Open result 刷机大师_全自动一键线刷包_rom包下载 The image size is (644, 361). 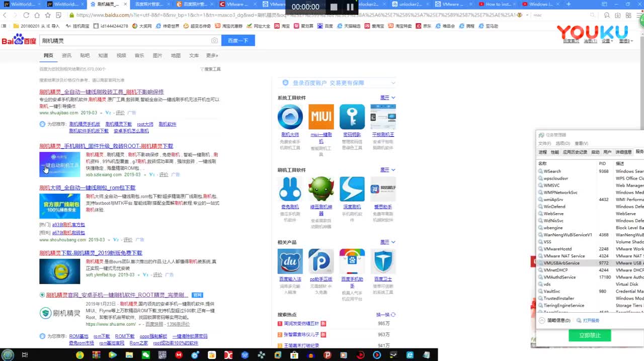pyautogui.click(x=87, y=188)
